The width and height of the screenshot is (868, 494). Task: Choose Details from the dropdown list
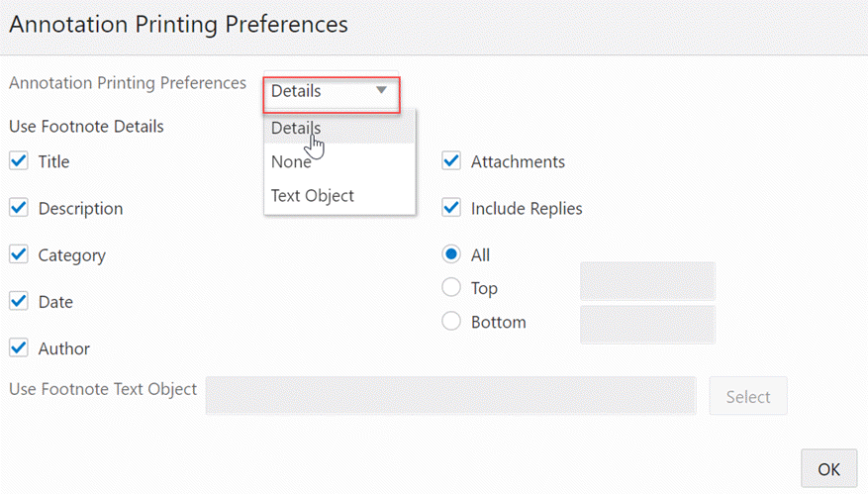296,129
